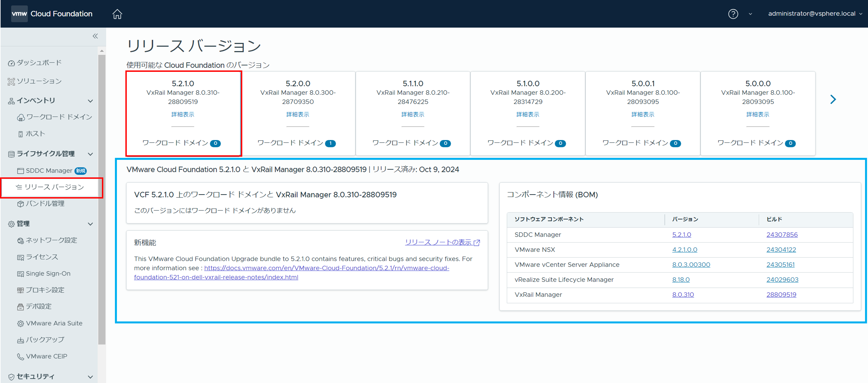Viewport: 868px width, 383px height.
Task: Open Single Sign-On in sidebar
Action: (x=44, y=274)
